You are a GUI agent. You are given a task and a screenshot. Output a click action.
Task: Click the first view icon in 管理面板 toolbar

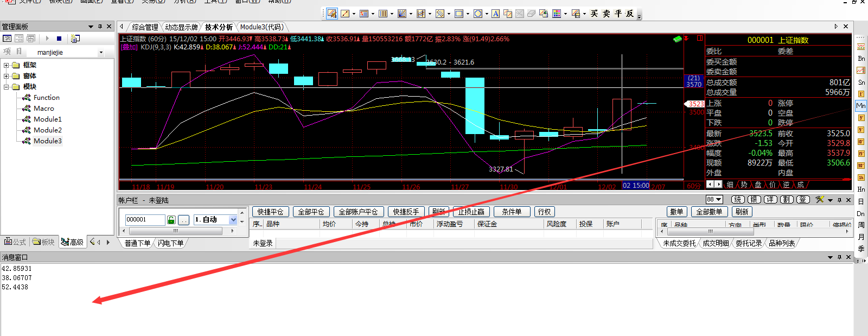point(7,39)
